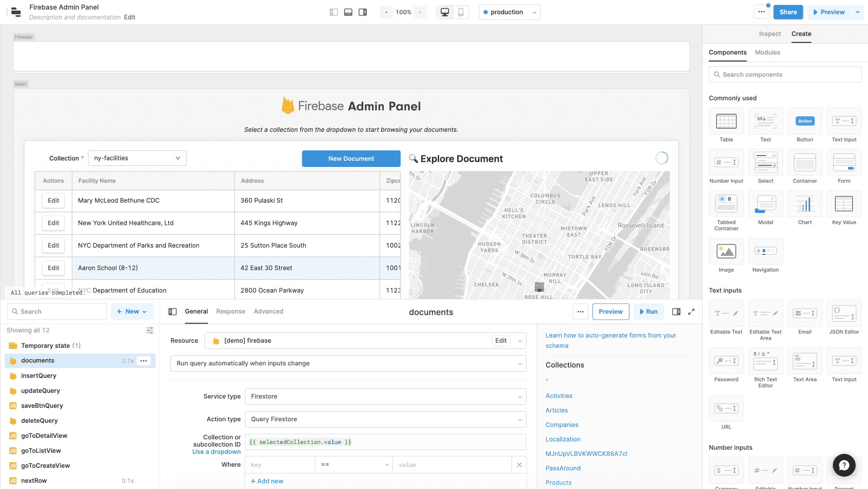
Task: Switch to mobile layout view
Action: [x=461, y=12]
